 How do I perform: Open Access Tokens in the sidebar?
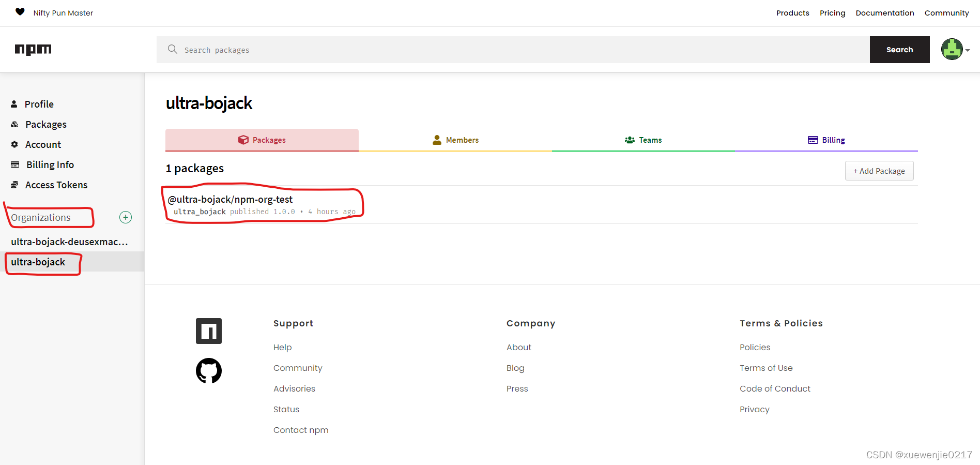pyautogui.click(x=56, y=185)
